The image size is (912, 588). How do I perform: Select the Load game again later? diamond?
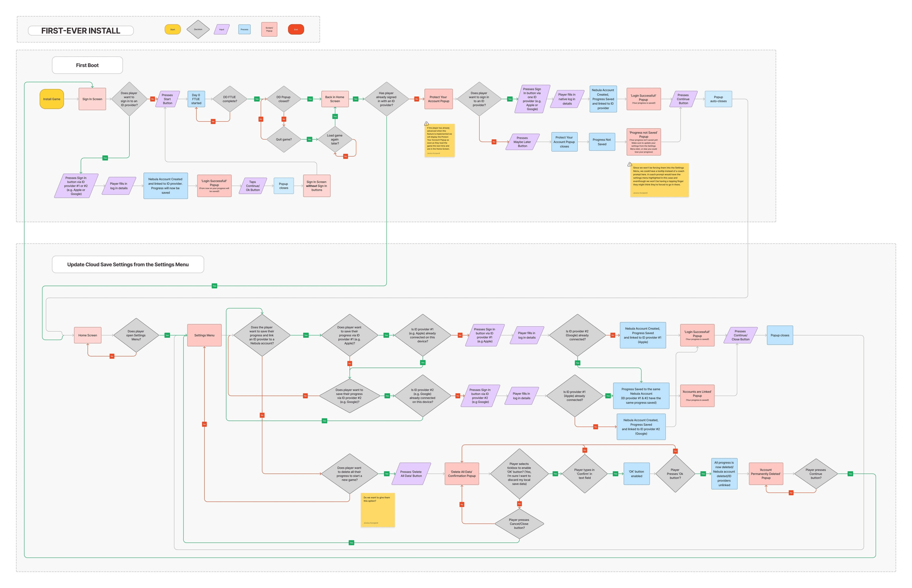pos(335,139)
